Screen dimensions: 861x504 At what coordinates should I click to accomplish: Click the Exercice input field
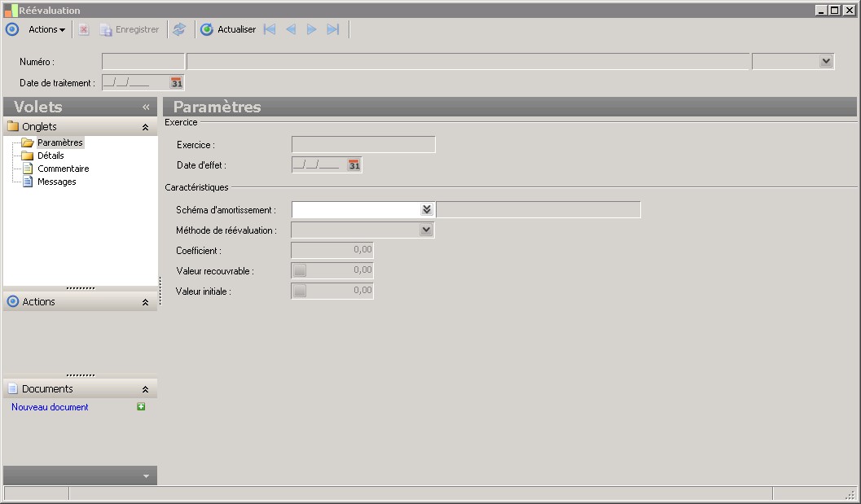(x=363, y=145)
